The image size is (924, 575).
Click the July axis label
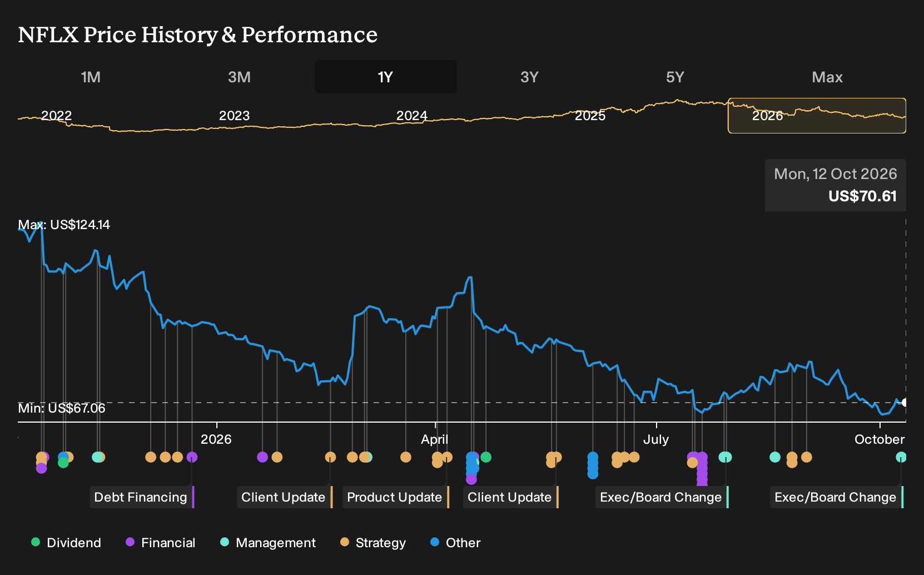(656, 439)
